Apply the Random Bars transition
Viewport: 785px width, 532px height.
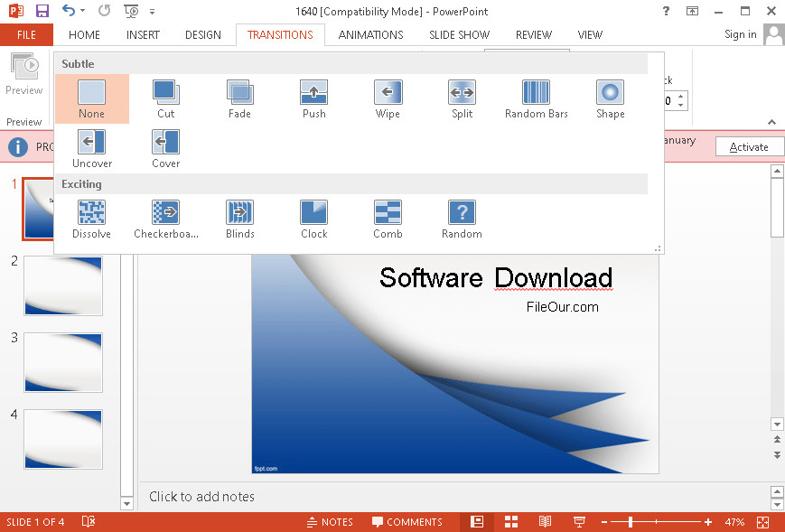(x=537, y=99)
